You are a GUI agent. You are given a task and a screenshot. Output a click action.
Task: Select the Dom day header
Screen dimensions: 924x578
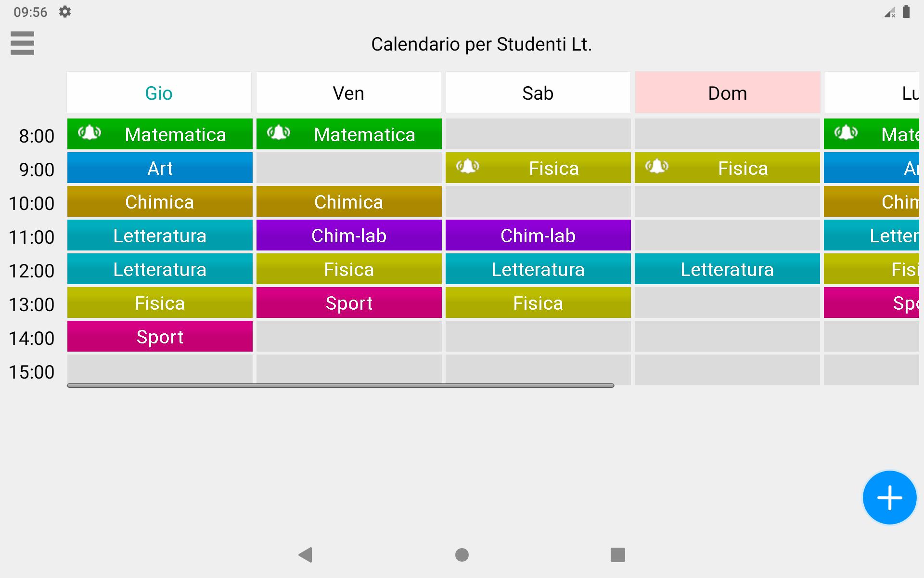click(728, 92)
